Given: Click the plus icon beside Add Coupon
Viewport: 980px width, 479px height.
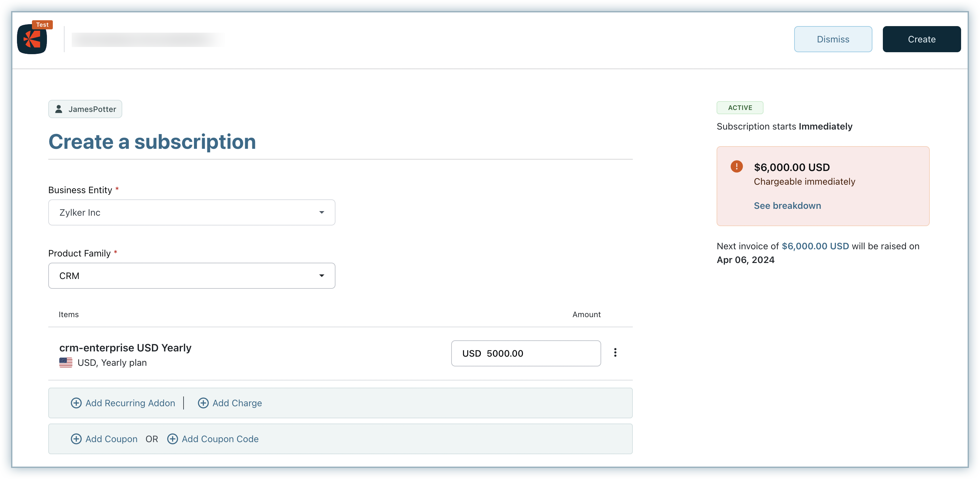Looking at the screenshot, I should tap(76, 439).
